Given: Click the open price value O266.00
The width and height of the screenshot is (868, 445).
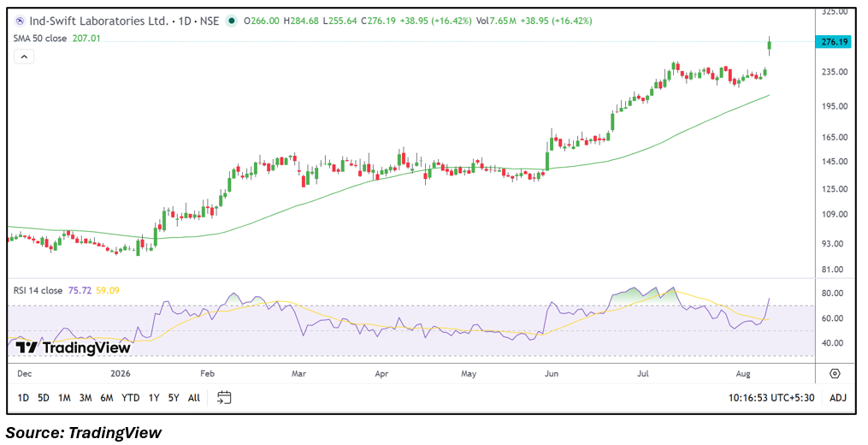Looking at the screenshot, I should 262,21.
